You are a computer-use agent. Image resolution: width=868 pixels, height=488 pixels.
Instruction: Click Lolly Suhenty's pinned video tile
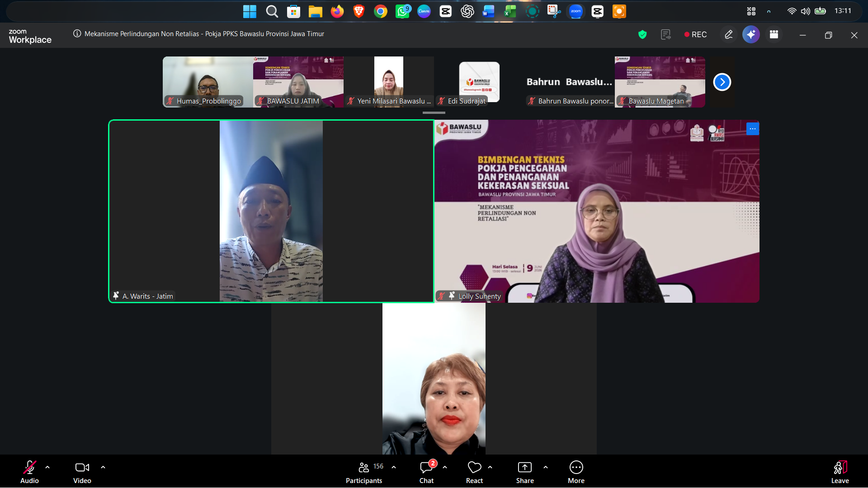pos(597,211)
